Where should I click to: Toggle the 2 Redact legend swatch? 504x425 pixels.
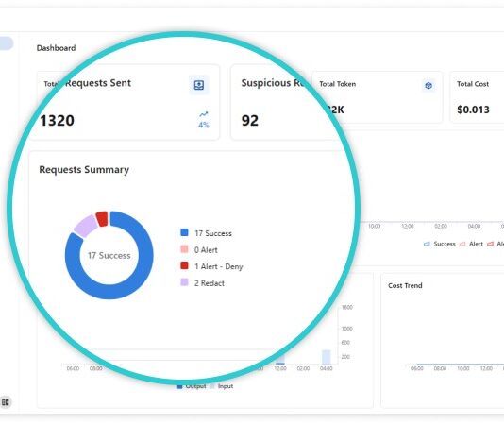(184, 282)
